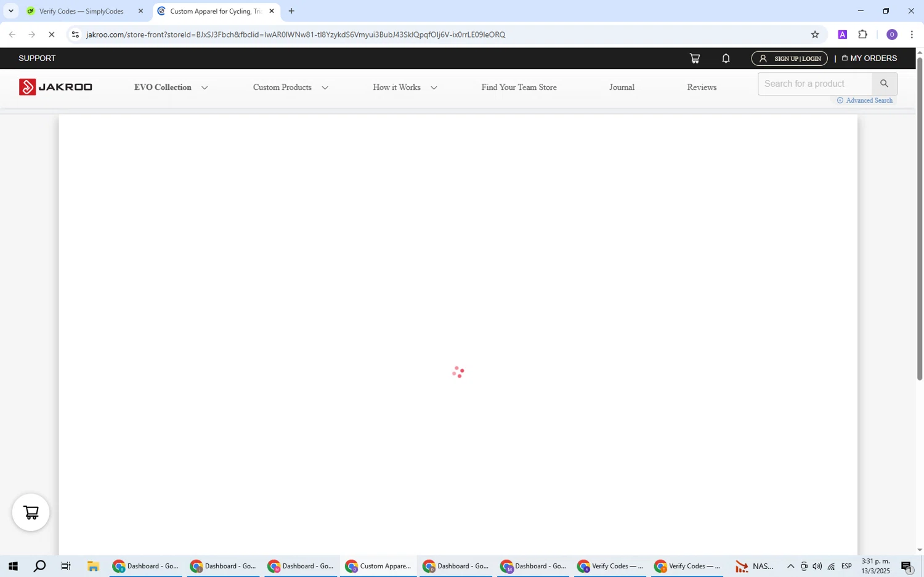This screenshot has width=924, height=577.
Task: Open MY ORDERS
Action: coord(869,59)
